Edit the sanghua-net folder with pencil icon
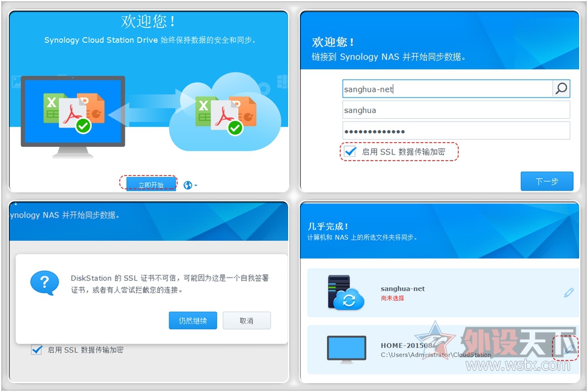This screenshot has height=392, width=588. (569, 293)
